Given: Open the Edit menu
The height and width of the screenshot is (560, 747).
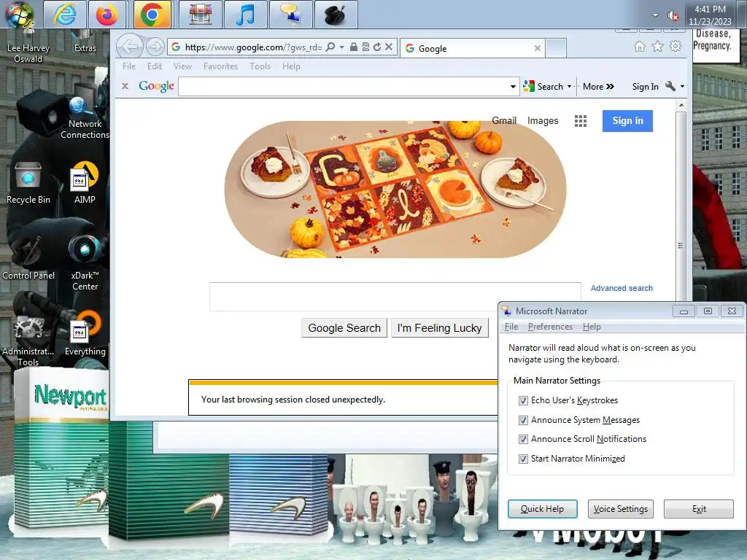Looking at the screenshot, I should pyautogui.click(x=155, y=66).
